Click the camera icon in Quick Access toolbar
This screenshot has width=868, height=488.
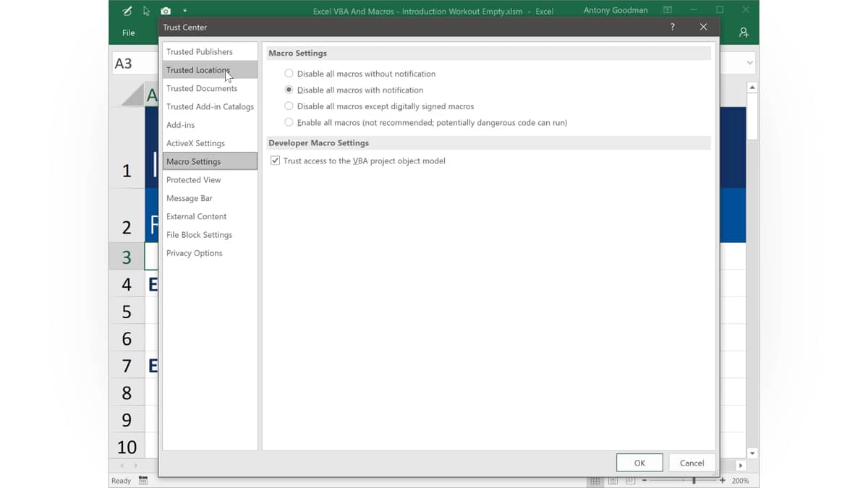point(166,11)
